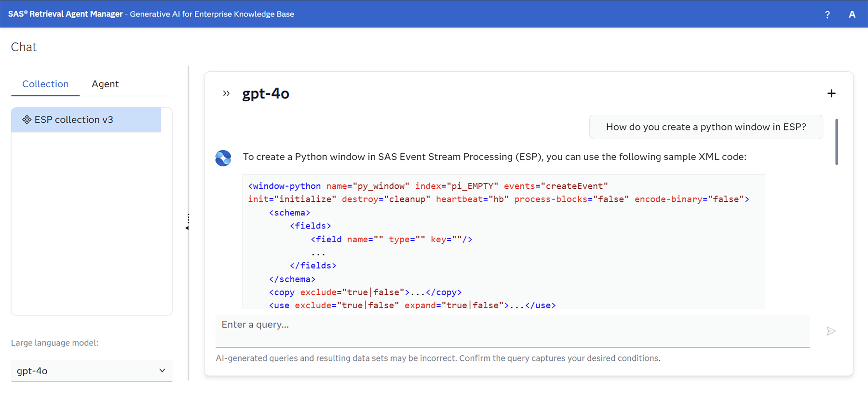Click the diamond icon beside ESP collection v3
The width and height of the screenshot is (868, 395).
click(27, 120)
